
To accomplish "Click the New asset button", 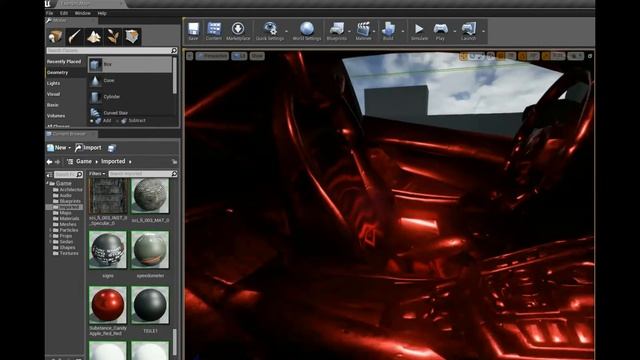I will coord(59,148).
